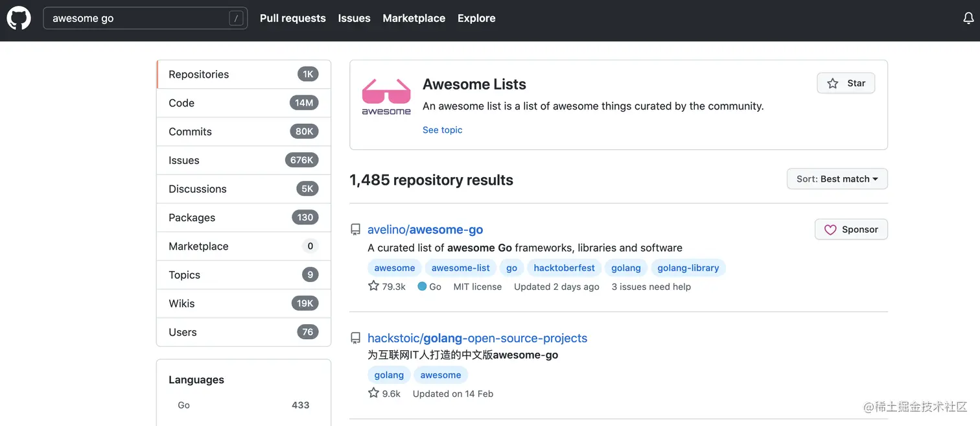980x426 pixels.
Task: Click the awesome go search field
Action: pos(136,18)
